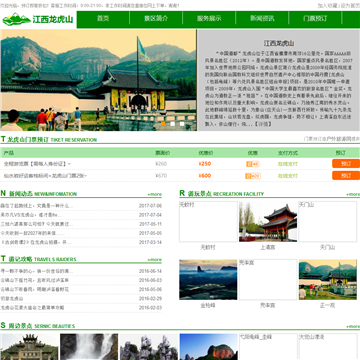Screen dimensions: 360x360
Task: Click the 加入收藏 link at top
Action: [x=327, y=6]
